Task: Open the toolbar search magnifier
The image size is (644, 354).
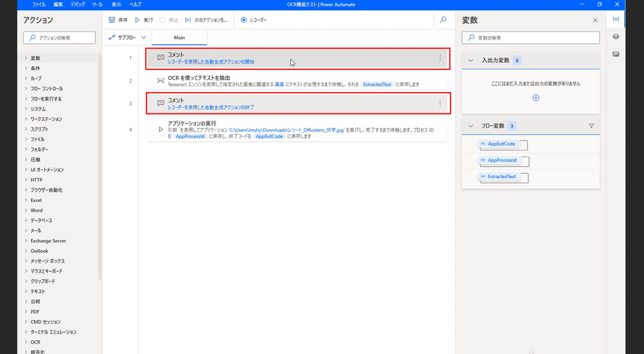Action: click(443, 20)
